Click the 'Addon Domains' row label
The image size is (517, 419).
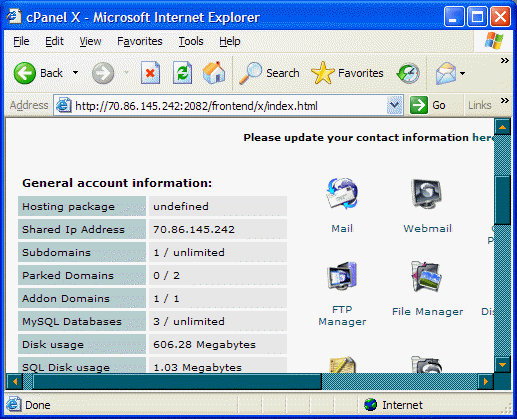pyautogui.click(x=82, y=299)
